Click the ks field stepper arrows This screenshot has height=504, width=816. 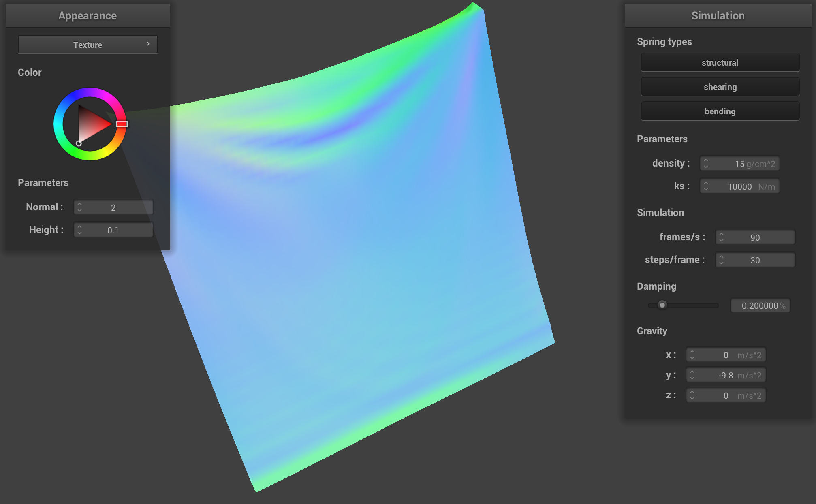(x=706, y=186)
